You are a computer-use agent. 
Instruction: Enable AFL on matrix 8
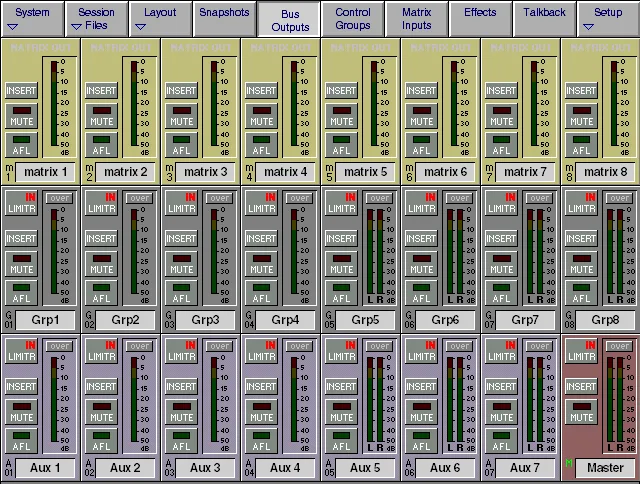582,145
